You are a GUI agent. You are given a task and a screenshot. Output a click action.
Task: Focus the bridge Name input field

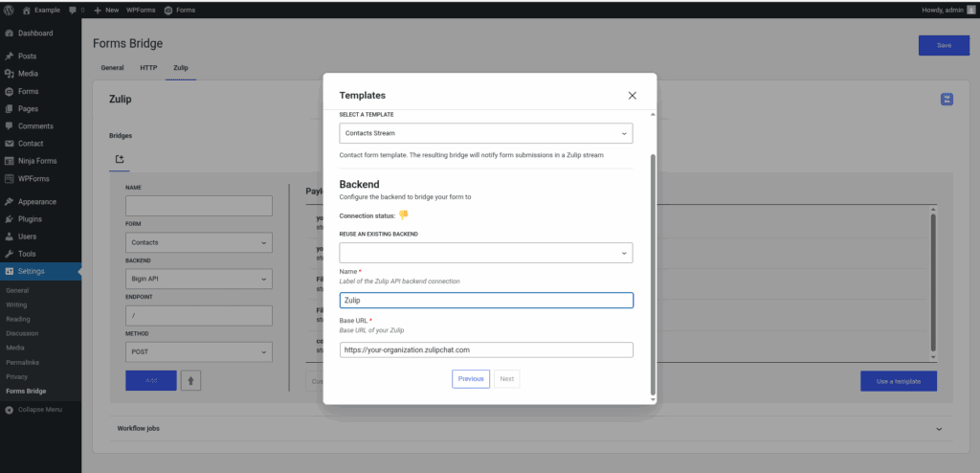click(199, 206)
